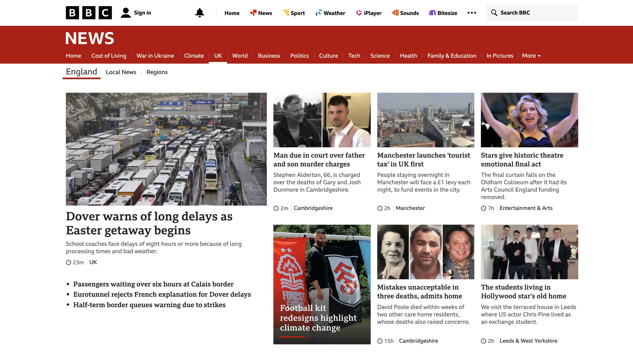This screenshot has width=633, height=364.
Task: Open more BBC services three-dot menu
Action: (x=472, y=13)
